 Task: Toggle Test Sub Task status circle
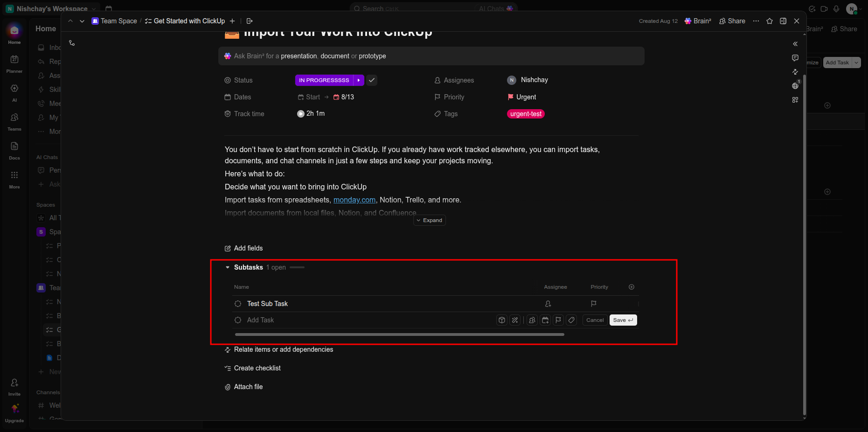pos(238,304)
